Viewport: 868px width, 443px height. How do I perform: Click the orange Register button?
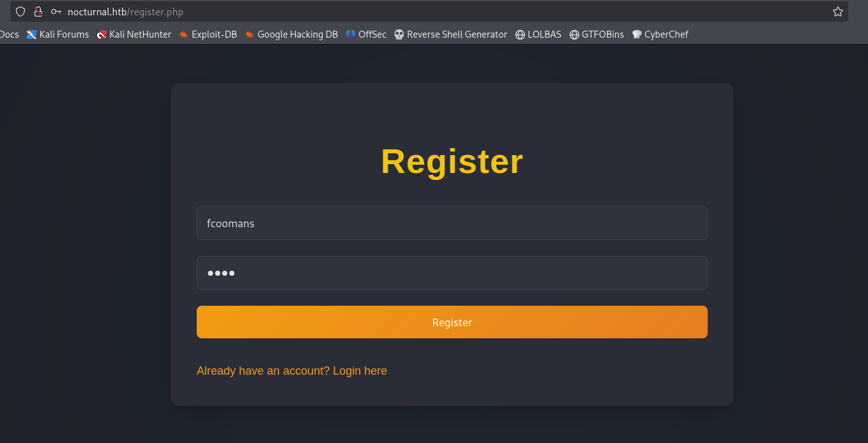[452, 322]
